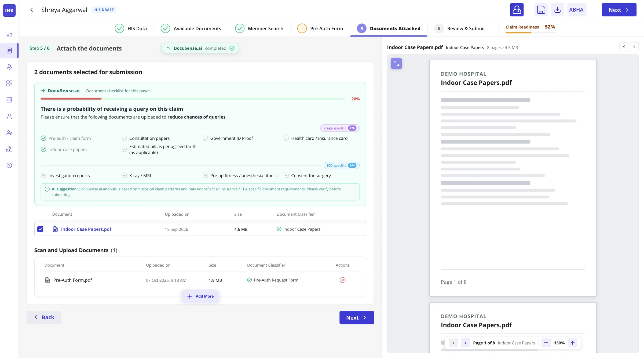Click the ICD specific 0/4 badge
The width and height of the screenshot is (644, 358).
[x=342, y=165]
